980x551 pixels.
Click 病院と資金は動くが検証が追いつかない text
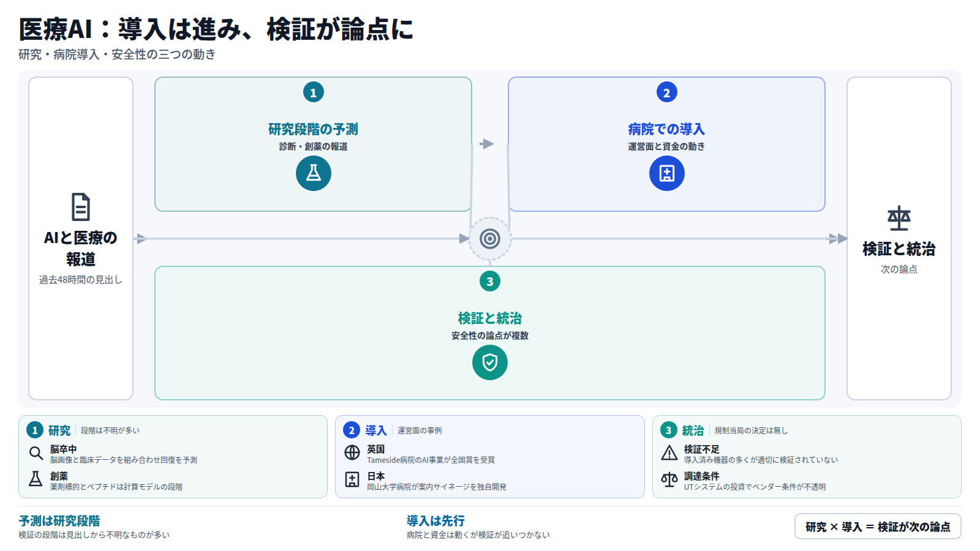[478, 535]
